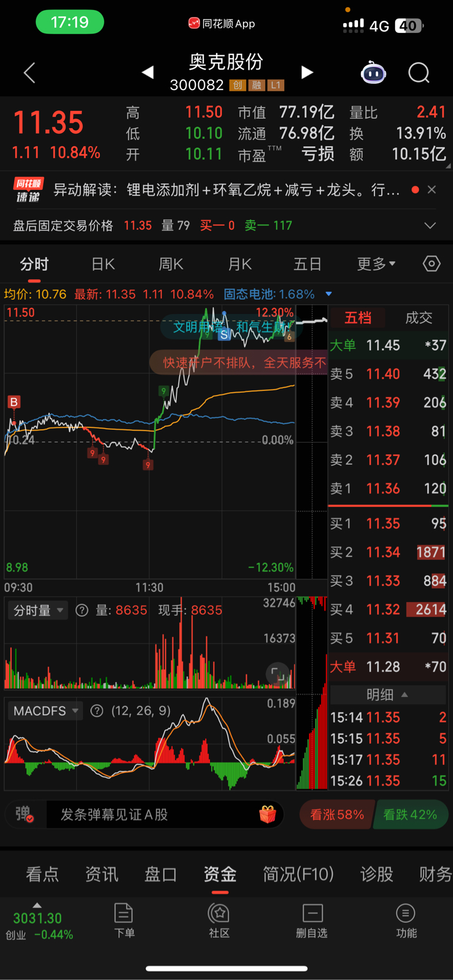Image resolution: width=453 pixels, height=980 pixels.
Task: Vote 看跌 42% bearish
Action: [411, 815]
